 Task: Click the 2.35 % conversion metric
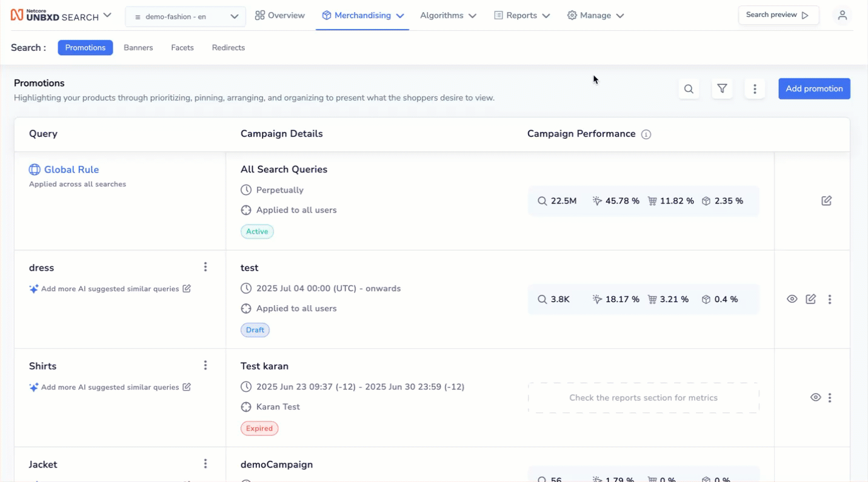723,201
